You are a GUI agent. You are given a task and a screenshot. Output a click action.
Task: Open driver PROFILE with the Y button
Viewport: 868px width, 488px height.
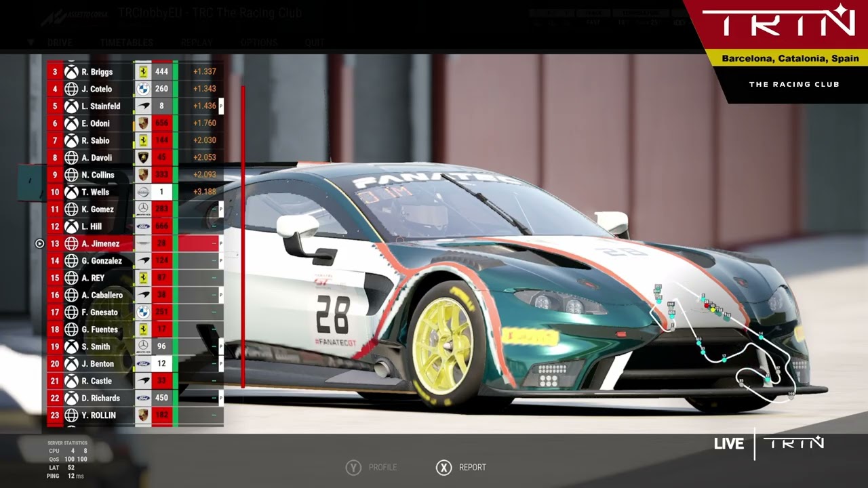pos(372,467)
